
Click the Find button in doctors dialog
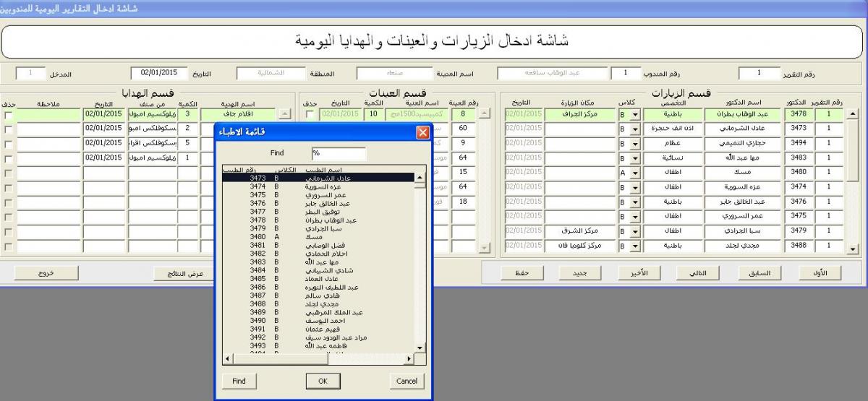coord(239,381)
